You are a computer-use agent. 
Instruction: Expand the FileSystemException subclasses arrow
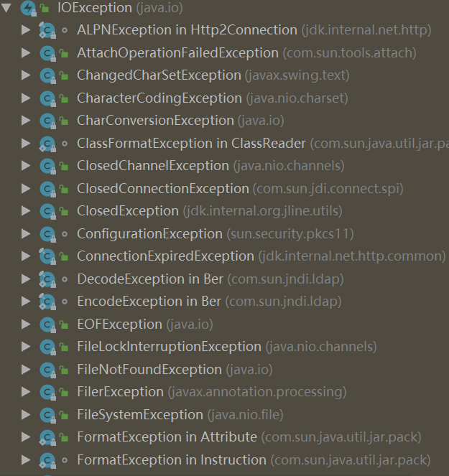click(26, 415)
